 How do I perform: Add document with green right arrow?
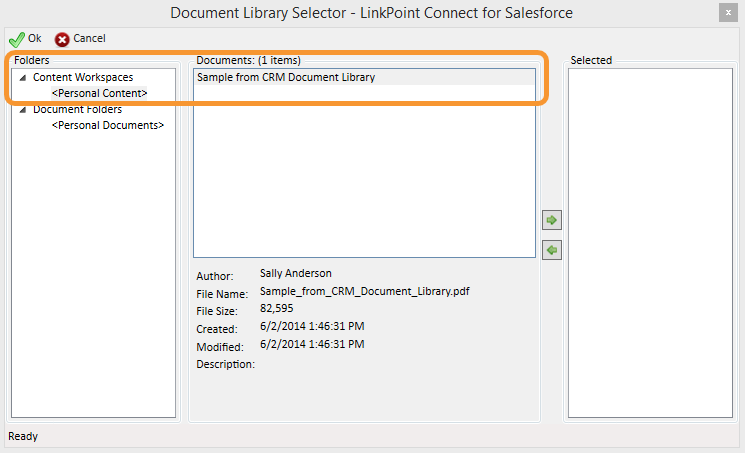(552, 220)
